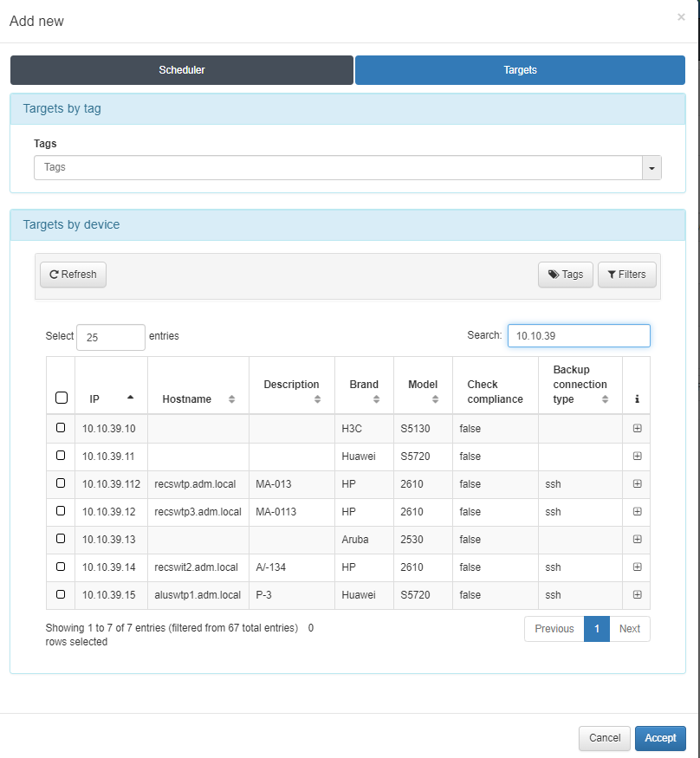Sort table by Brand column arrows
The height and width of the screenshot is (758, 700).
376,399
